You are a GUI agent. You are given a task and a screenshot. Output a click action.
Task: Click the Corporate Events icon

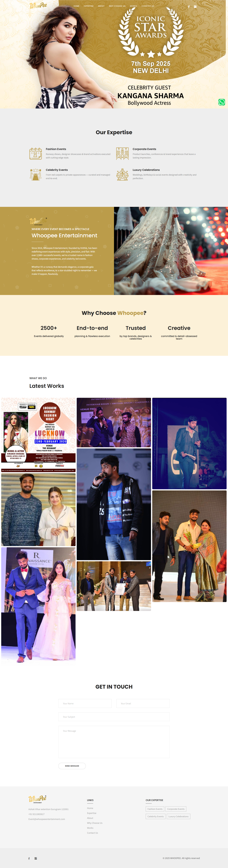click(122, 154)
